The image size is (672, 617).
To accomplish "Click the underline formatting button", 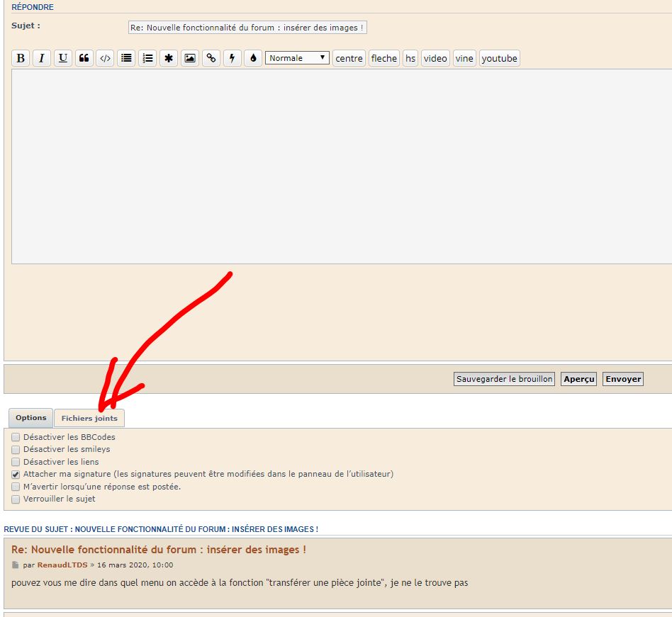I will pos(63,58).
